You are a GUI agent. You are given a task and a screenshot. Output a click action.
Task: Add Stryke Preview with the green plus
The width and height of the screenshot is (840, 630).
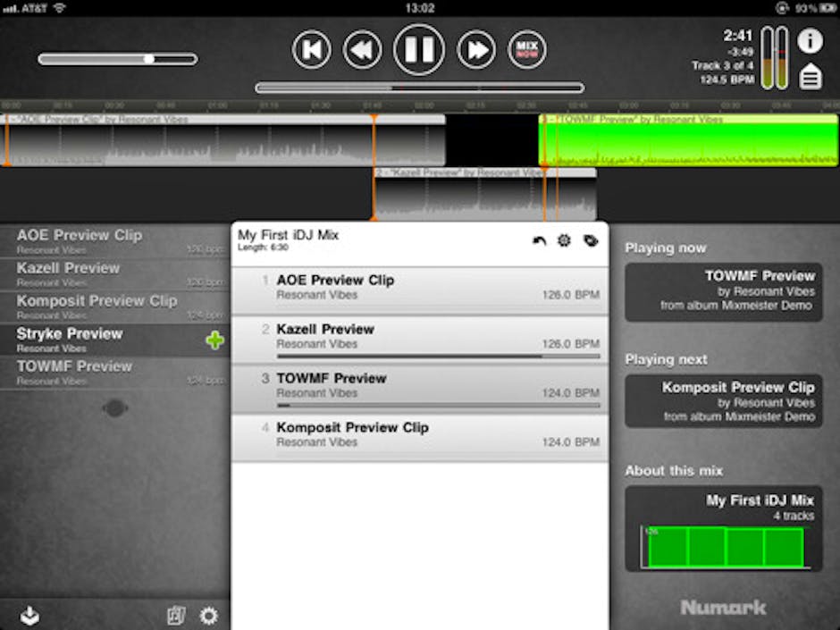tap(214, 340)
